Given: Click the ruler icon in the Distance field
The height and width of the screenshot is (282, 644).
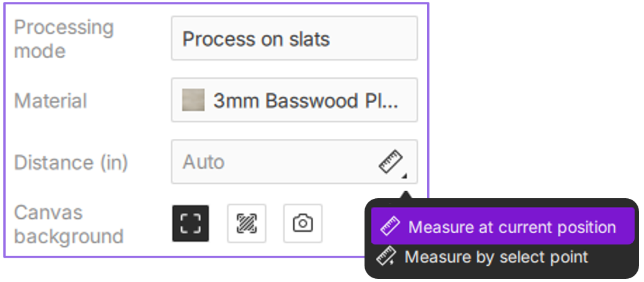Looking at the screenshot, I should pos(390,162).
